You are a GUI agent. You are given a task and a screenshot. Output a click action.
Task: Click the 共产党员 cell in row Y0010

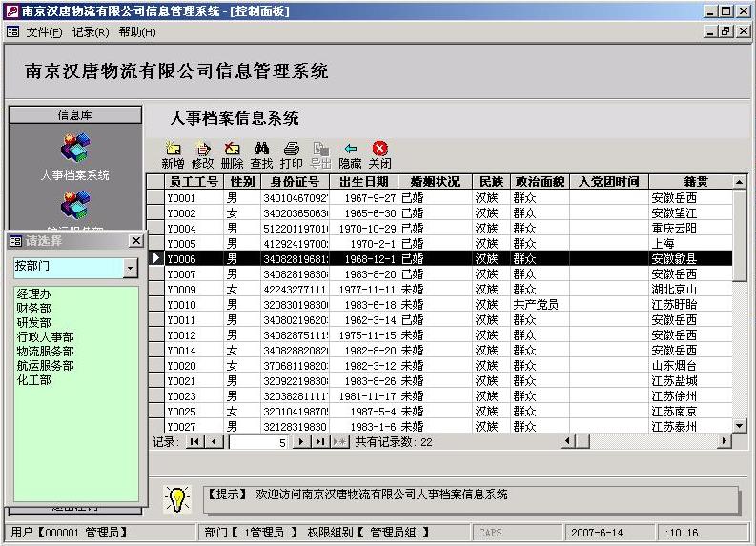pos(540,305)
